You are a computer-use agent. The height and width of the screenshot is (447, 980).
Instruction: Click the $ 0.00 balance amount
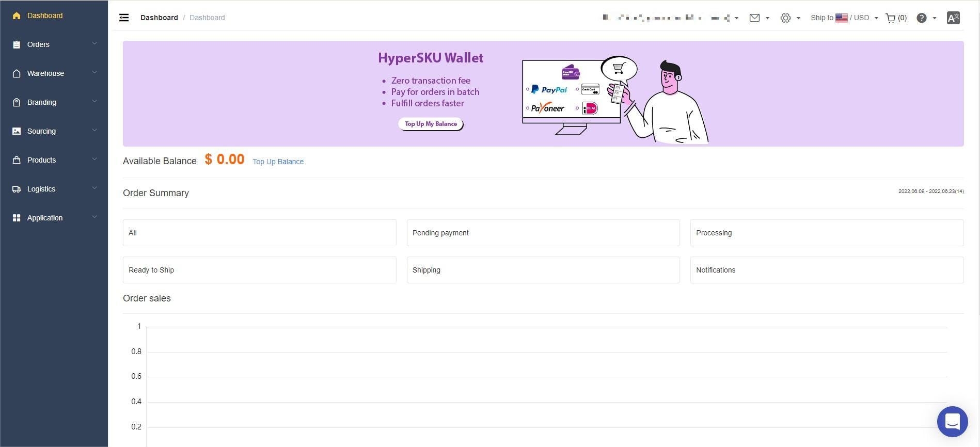click(x=225, y=159)
